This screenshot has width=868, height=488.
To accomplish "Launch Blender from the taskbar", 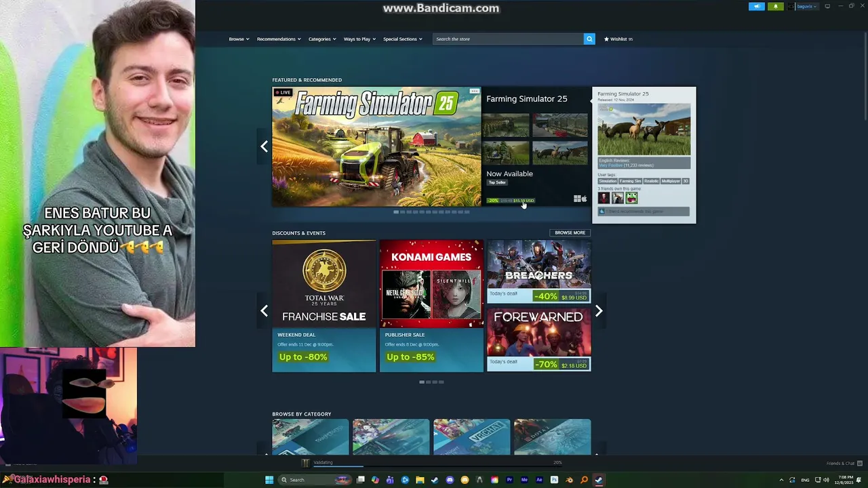I will (x=569, y=480).
